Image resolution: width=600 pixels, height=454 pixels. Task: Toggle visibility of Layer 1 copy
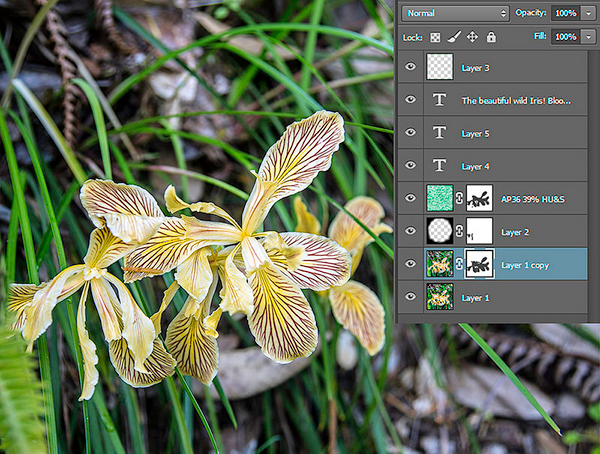pyautogui.click(x=410, y=264)
